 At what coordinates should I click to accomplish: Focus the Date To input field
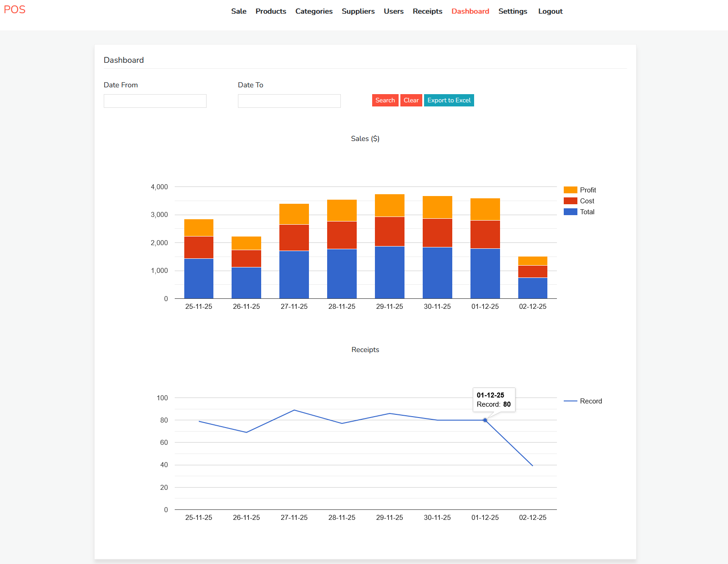[x=289, y=101]
